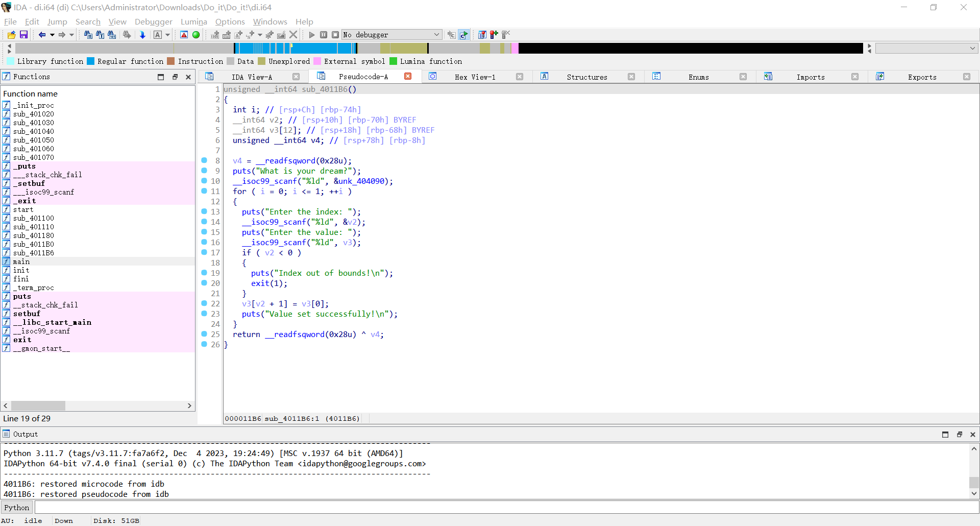Open the Options menu
Viewport: 980px width, 526px height.
[230, 21]
